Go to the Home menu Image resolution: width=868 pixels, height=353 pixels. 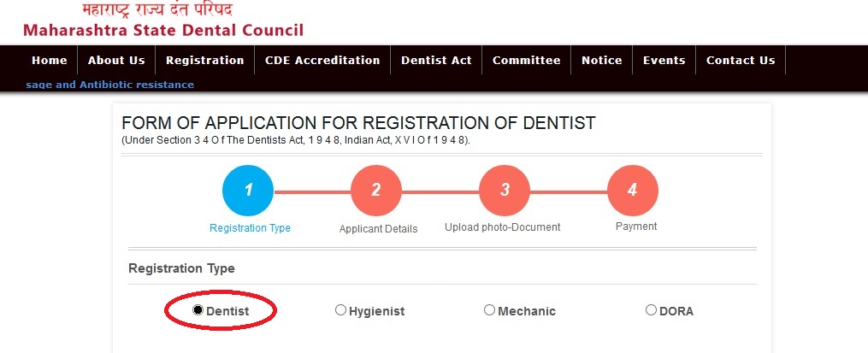(x=50, y=61)
